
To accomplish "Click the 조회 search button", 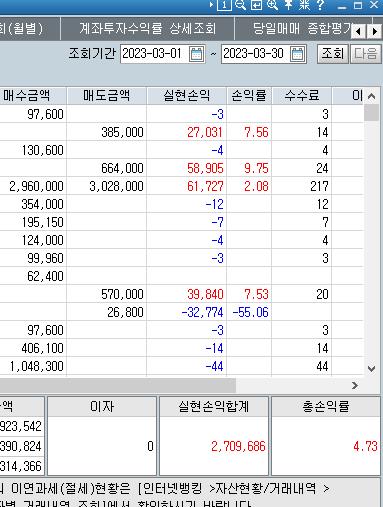I will (x=332, y=53).
